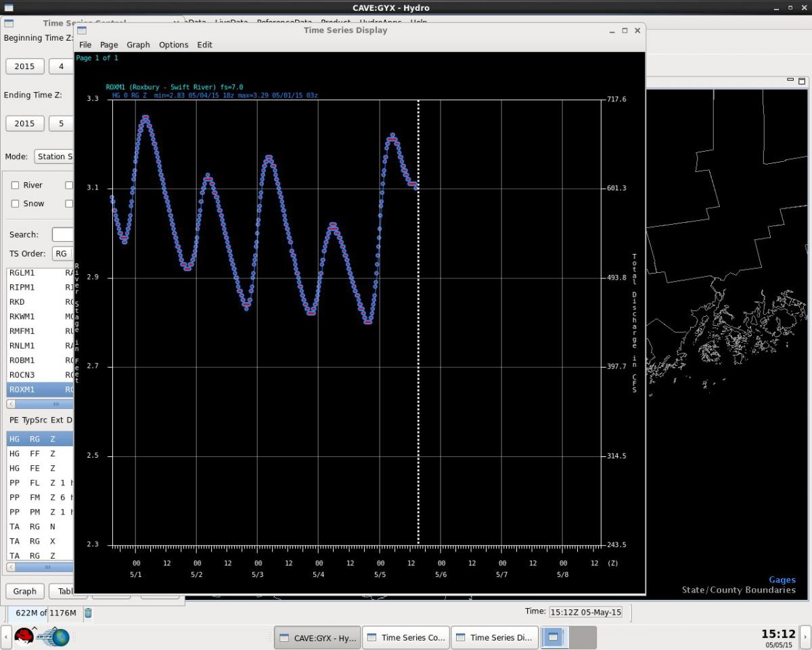Select the TA RG X parameter row
Image resolution: width=812 pixels, height=650 pixels.
(40, 541)
